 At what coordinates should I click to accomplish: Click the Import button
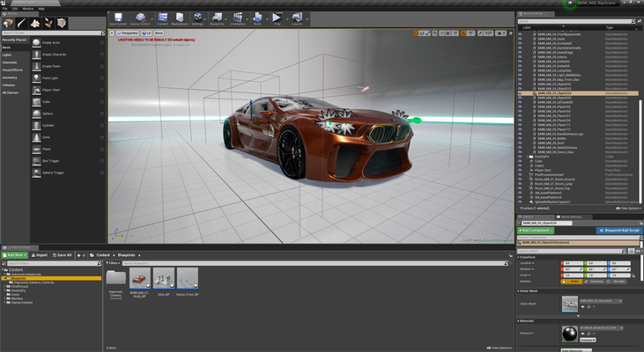[41, 255]
